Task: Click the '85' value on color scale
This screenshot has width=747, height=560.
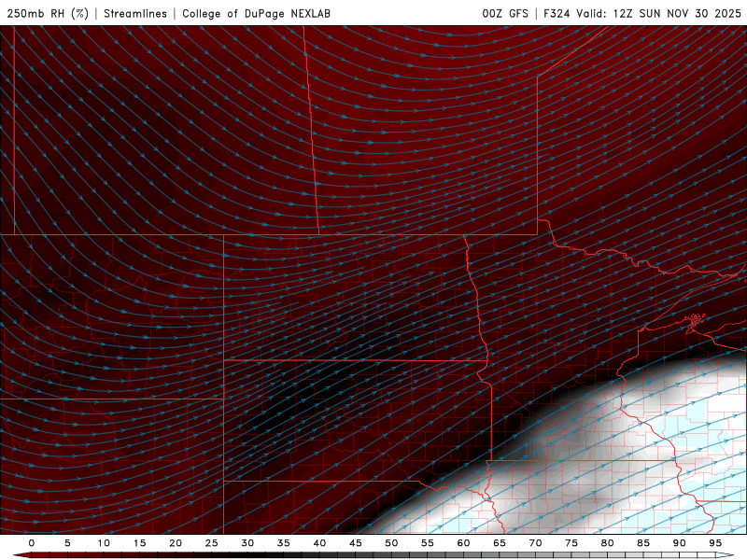Action: tap(643, 543)
